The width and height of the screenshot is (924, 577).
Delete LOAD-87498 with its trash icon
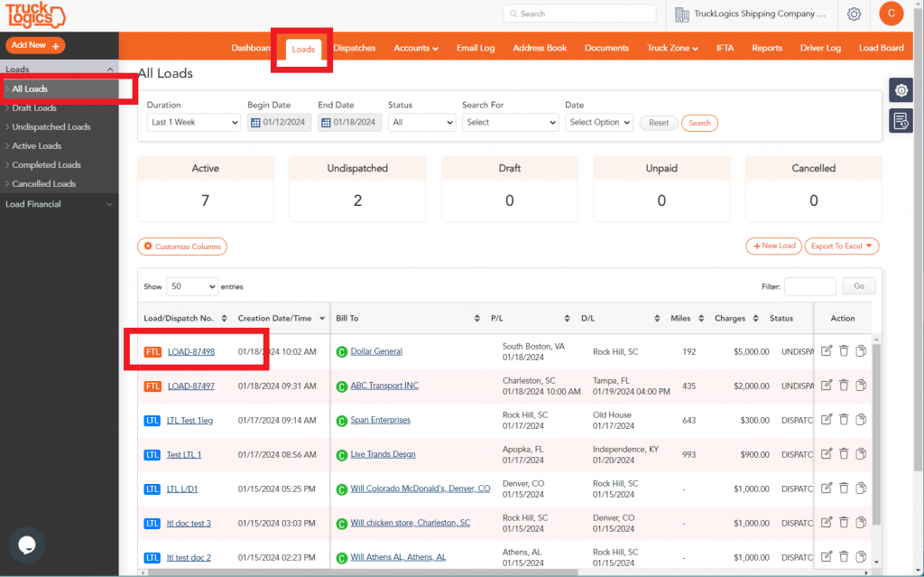pos(844,351)
